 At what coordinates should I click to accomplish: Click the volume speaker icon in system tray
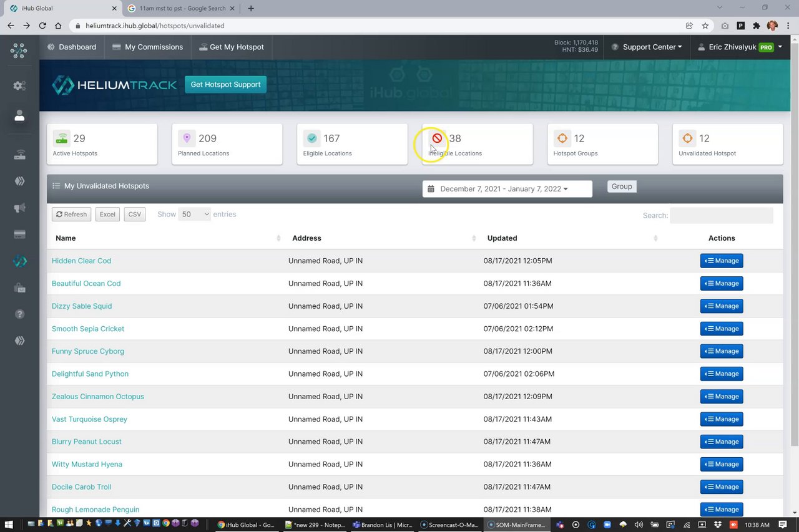click(x=638, y=525)
